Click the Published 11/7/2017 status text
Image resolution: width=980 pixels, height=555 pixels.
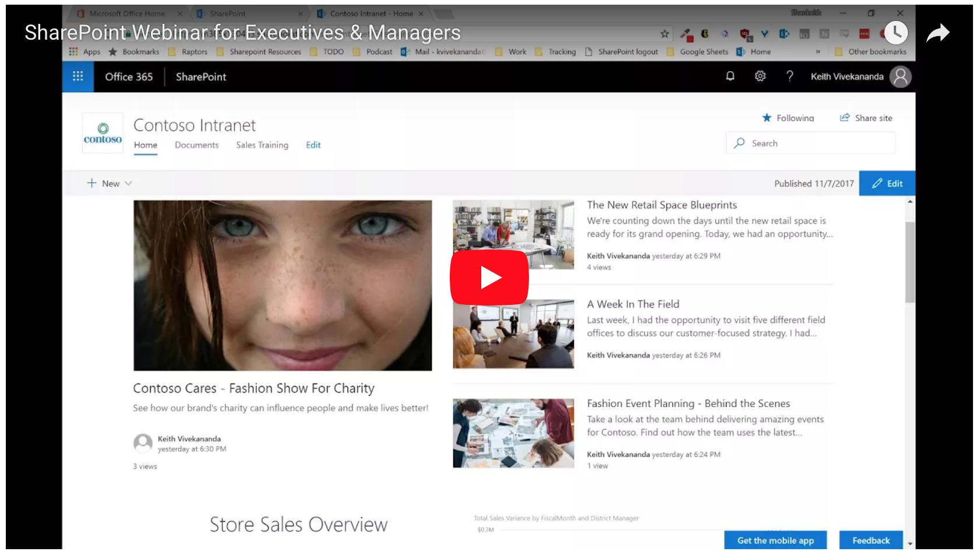click(814, 184)
